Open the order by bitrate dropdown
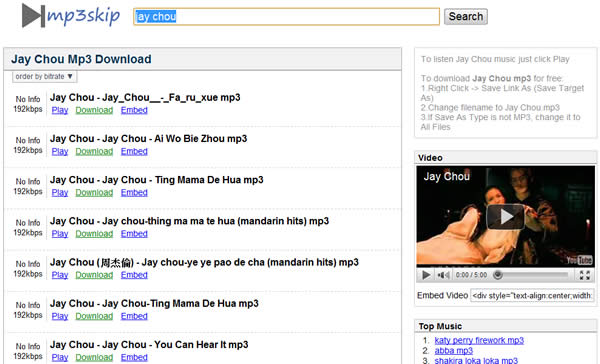The height and width of the screenshot is (364, 600). [44, 77]
